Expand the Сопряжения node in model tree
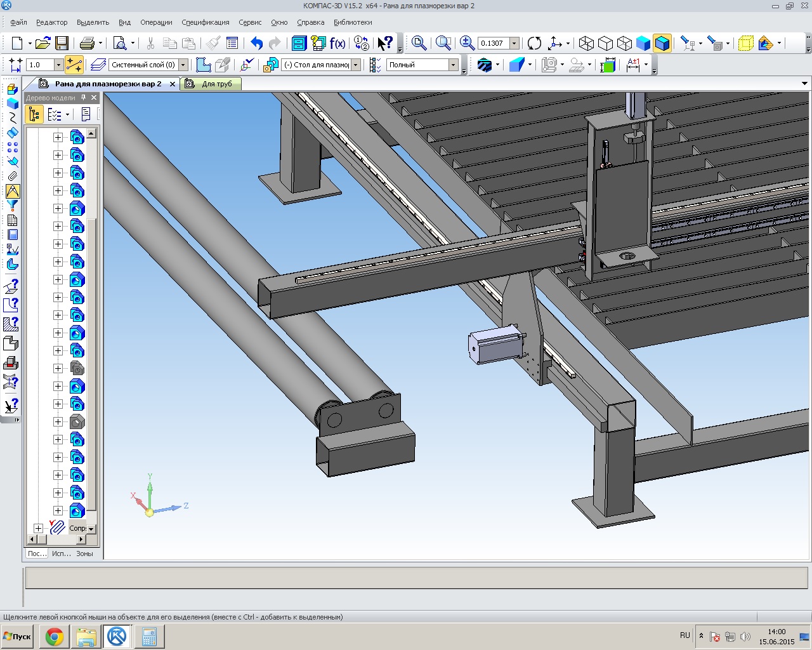Screen dimensions: 812x650 [x=38, y=528]
